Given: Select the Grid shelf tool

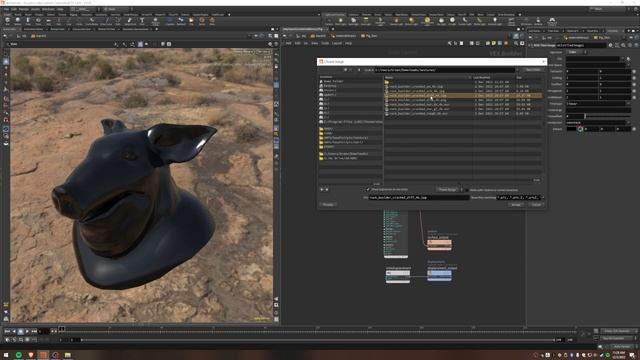Looking at the screenshot, I should point(48,20).
